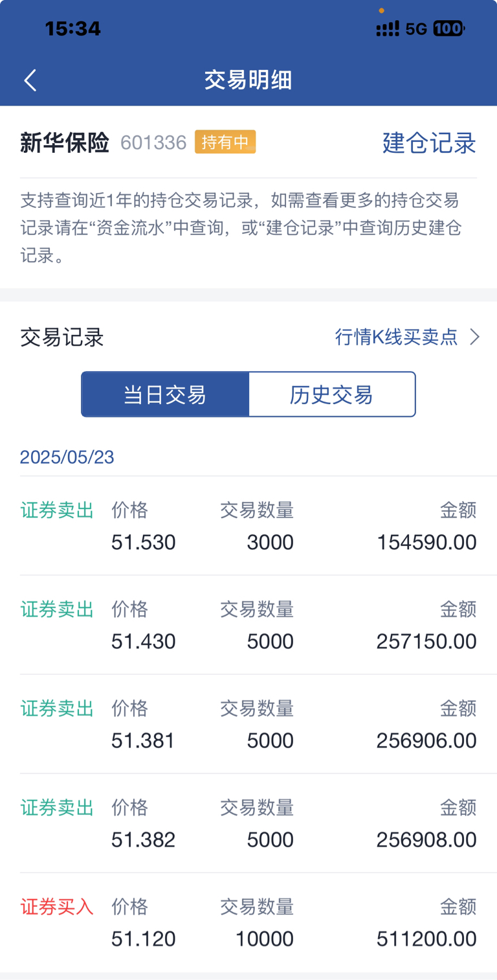
Task: Switch to 历史交易 tab
Action: click(x=332, y=394)
